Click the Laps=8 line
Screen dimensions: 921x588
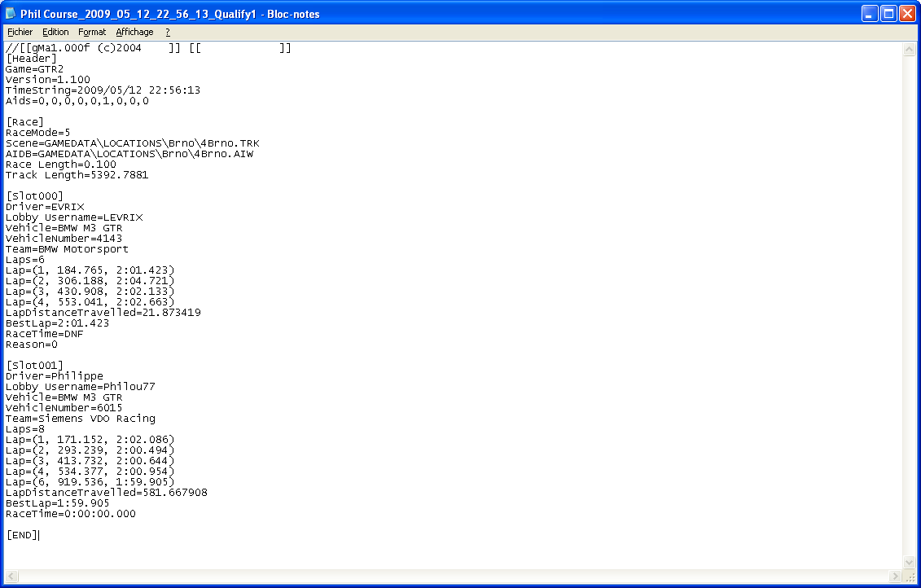(x=24, y=429)
